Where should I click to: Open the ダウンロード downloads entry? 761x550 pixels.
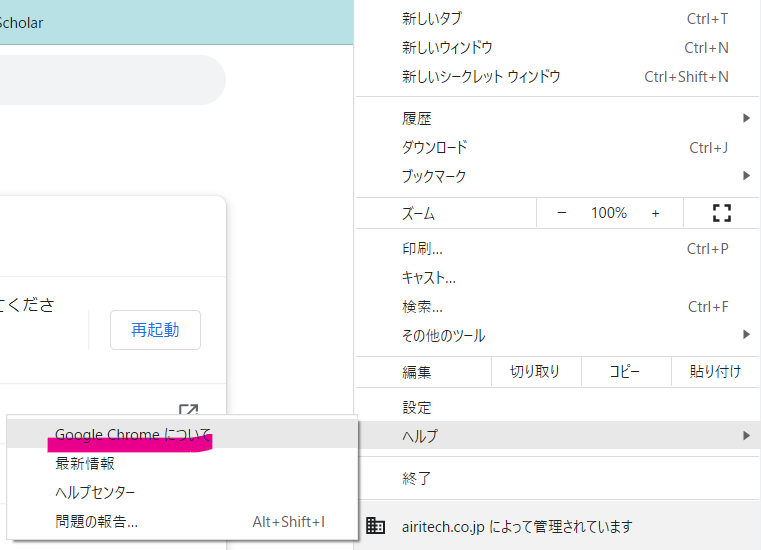[557, 148]
